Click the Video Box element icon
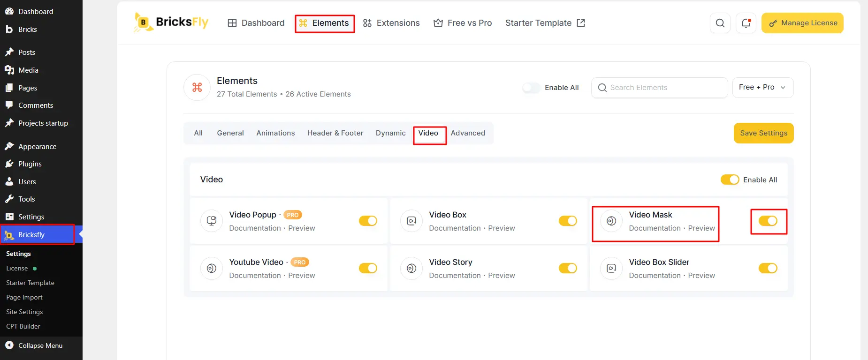 point(411,221)
